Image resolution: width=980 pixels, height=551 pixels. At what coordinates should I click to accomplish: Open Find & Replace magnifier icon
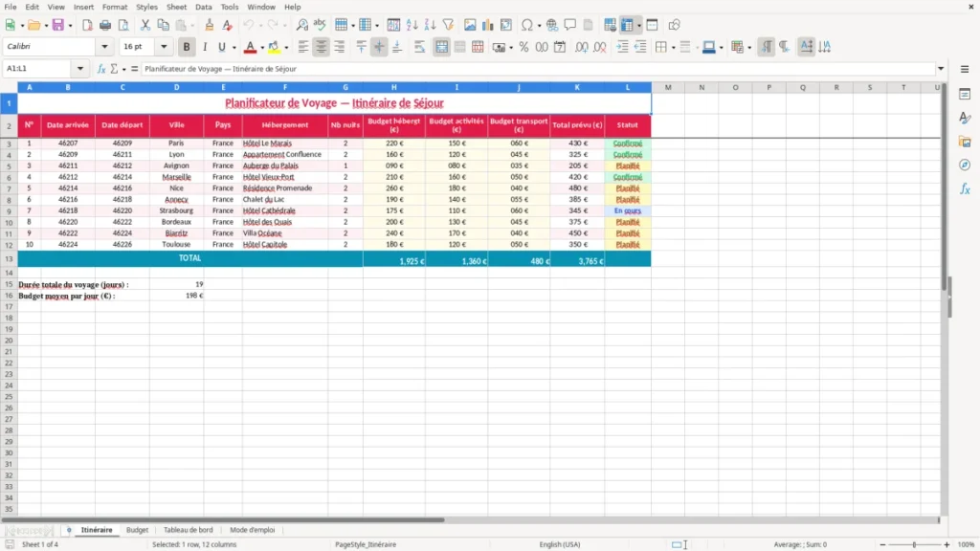pyautogui.click(x=301, y=25)
